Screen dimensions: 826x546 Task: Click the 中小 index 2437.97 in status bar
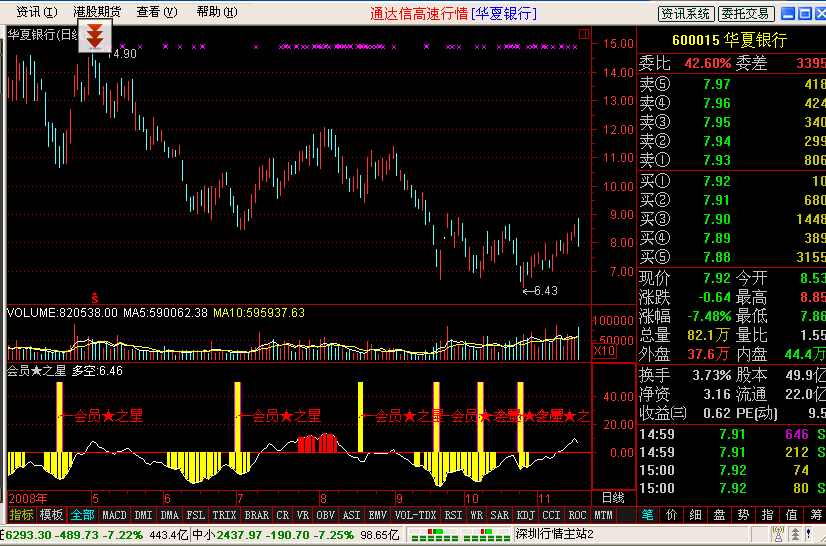[243, 535]
